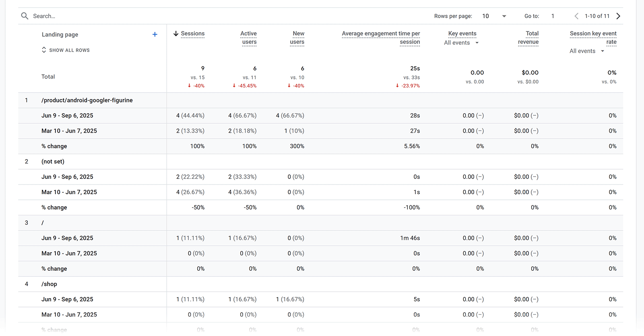The height and width of the screenshot is (336, 644).
Task: Sort by Session key event rate header
Action: (593, 37)
